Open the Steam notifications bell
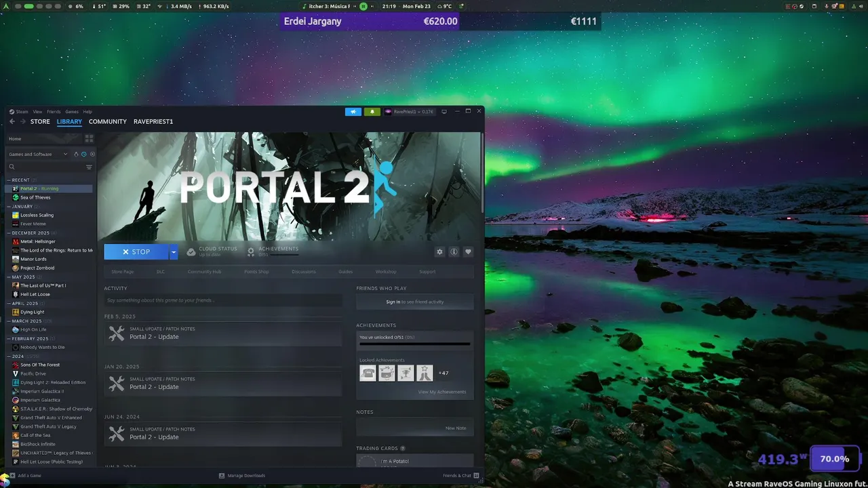 (372, 111)
